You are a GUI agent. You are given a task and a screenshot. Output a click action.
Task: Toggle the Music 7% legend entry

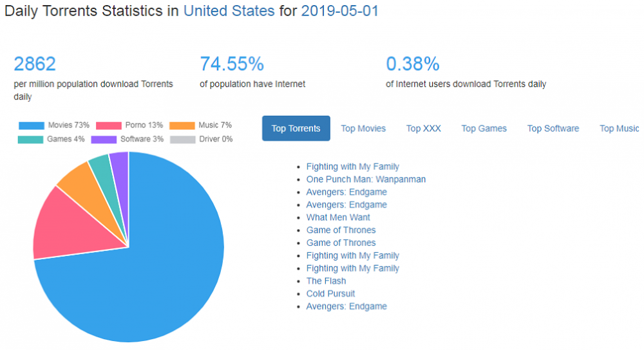(x=204, y=125)
